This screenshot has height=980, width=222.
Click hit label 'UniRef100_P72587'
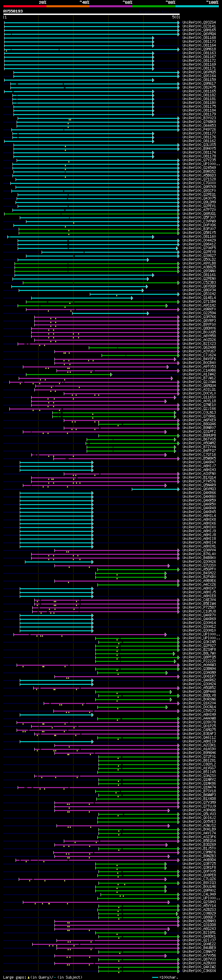click(199, 608)
